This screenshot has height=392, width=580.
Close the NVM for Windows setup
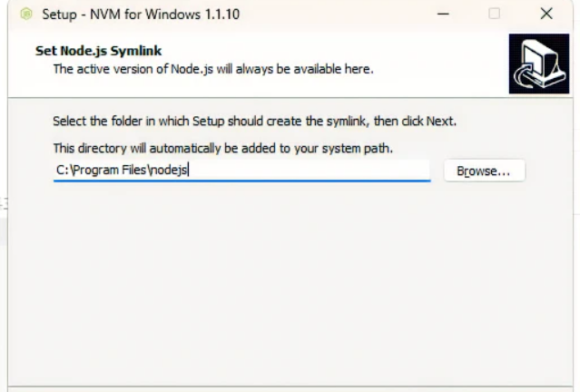point(546,15)
